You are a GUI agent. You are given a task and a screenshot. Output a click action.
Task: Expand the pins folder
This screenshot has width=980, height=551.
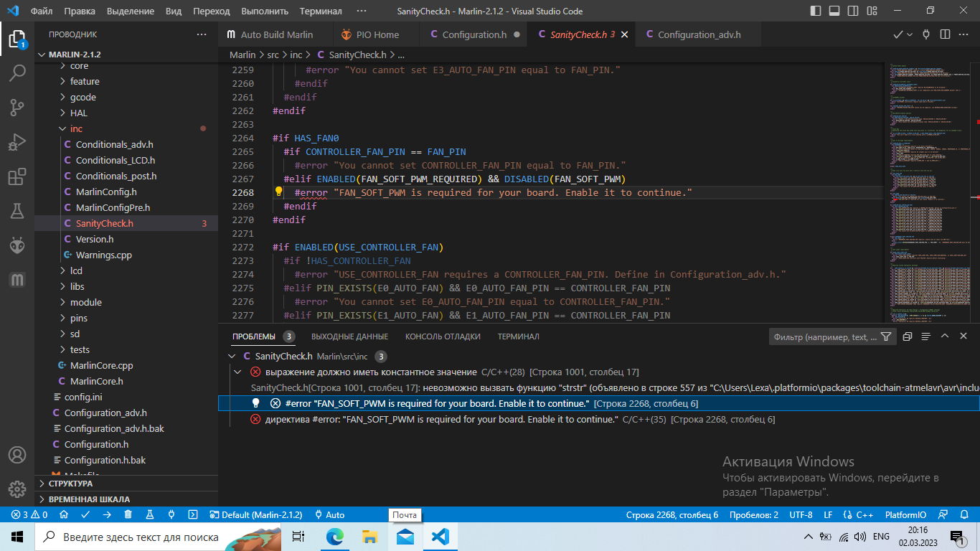pos(78,318)
